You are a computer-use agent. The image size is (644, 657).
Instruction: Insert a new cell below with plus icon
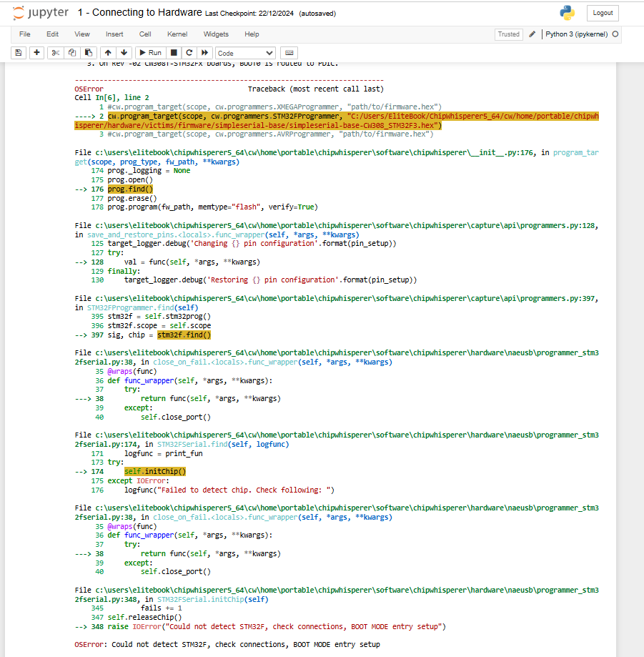[x=37, y=53]
